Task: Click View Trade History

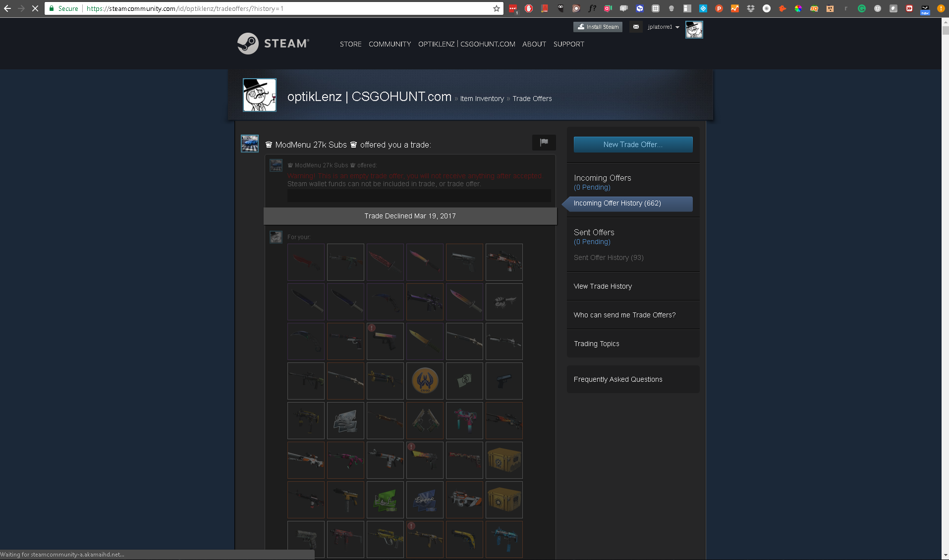Action: [603, 286]
